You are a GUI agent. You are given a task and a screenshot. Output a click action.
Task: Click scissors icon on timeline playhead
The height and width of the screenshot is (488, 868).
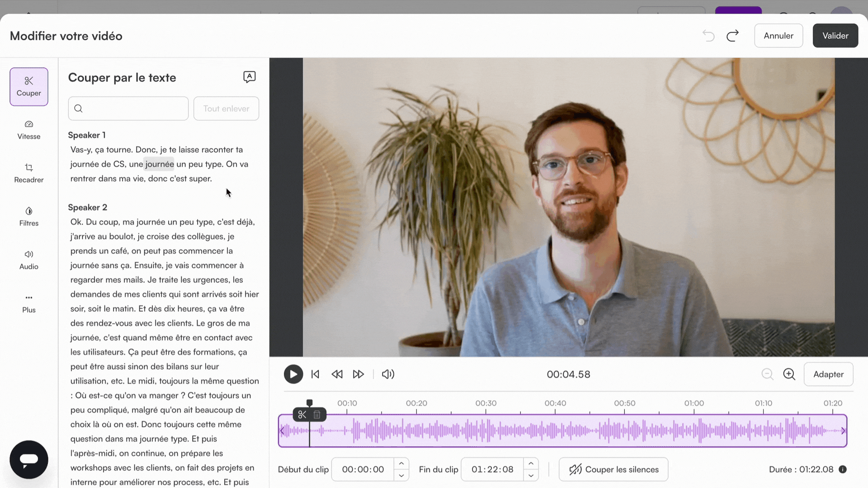[x=302, y=414]
